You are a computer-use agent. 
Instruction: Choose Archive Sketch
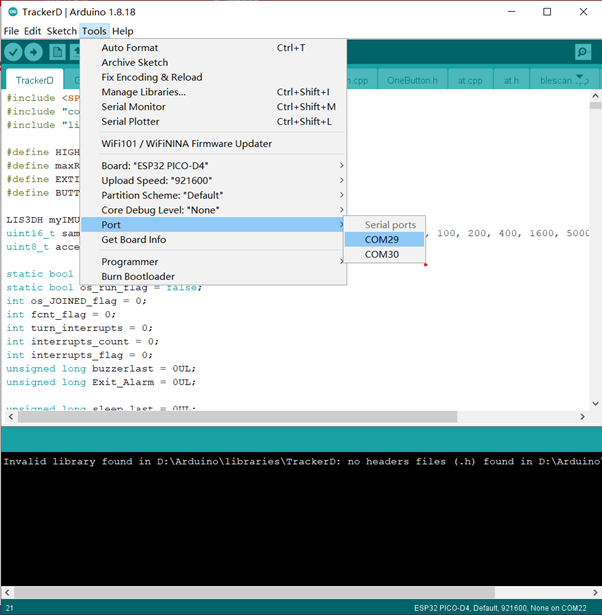coord(213,62)
